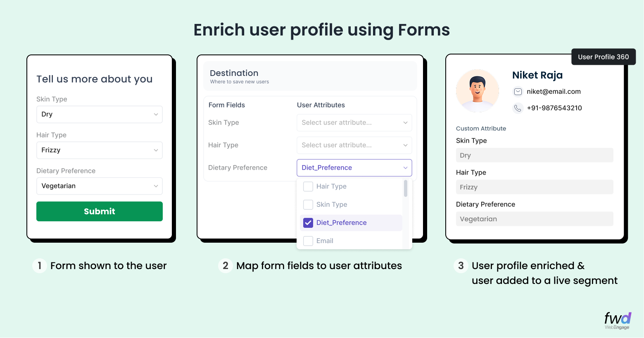Click the Dietary Preference Vegetarian profile field
This screenshot has height=338, width=644.
(x=534, y=219)
